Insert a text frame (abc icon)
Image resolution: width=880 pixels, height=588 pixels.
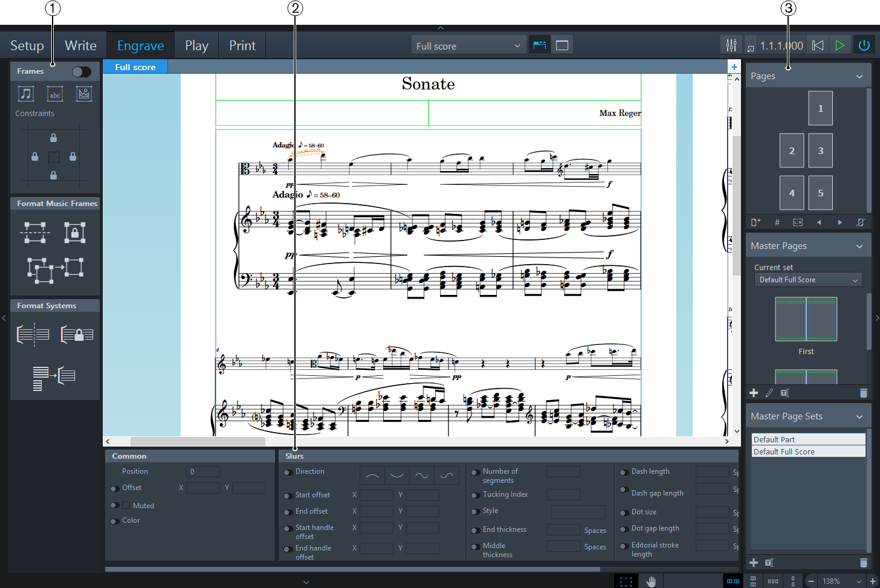pyautogui.click(x=55, y=94)
